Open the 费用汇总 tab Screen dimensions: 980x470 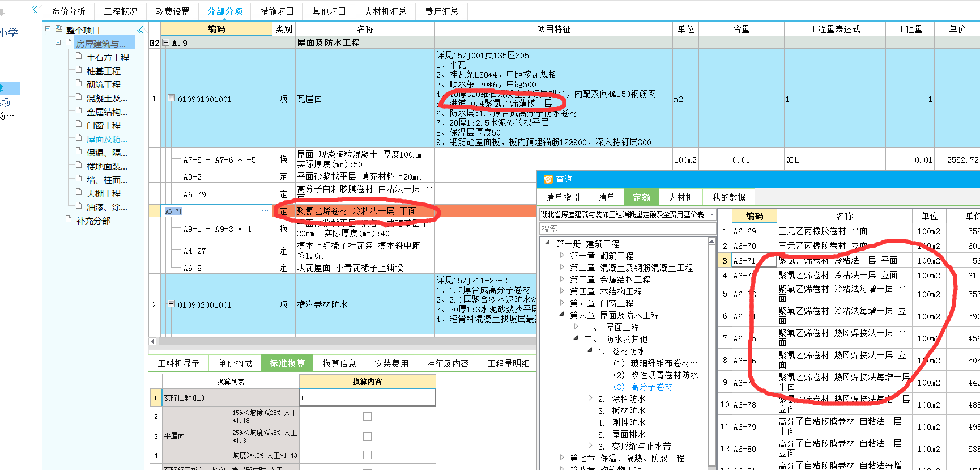point(442,11)
